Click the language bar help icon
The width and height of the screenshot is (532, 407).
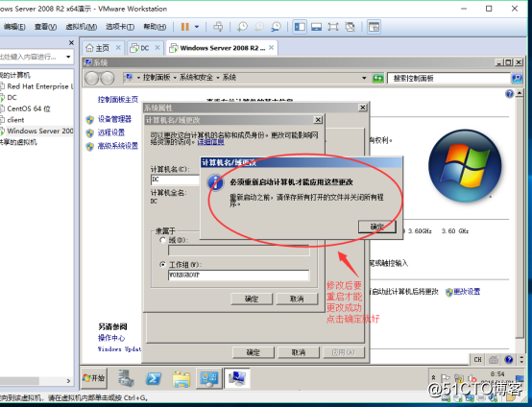(509, 360)
